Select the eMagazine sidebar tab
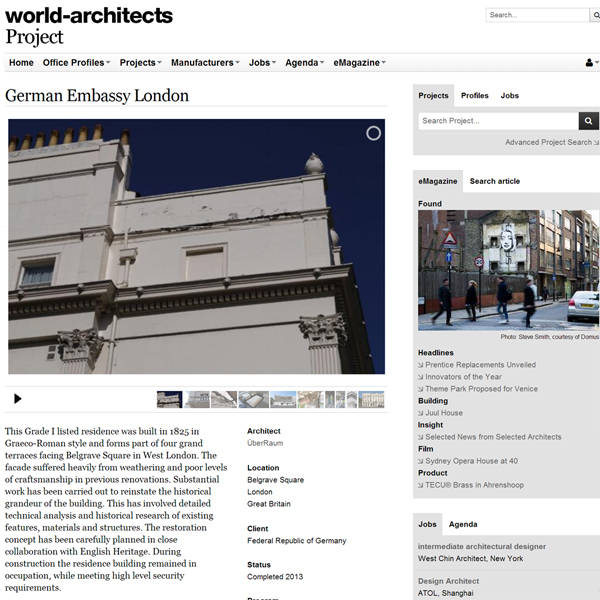Viewport: 600px width, 600px height. click(438, 181)
